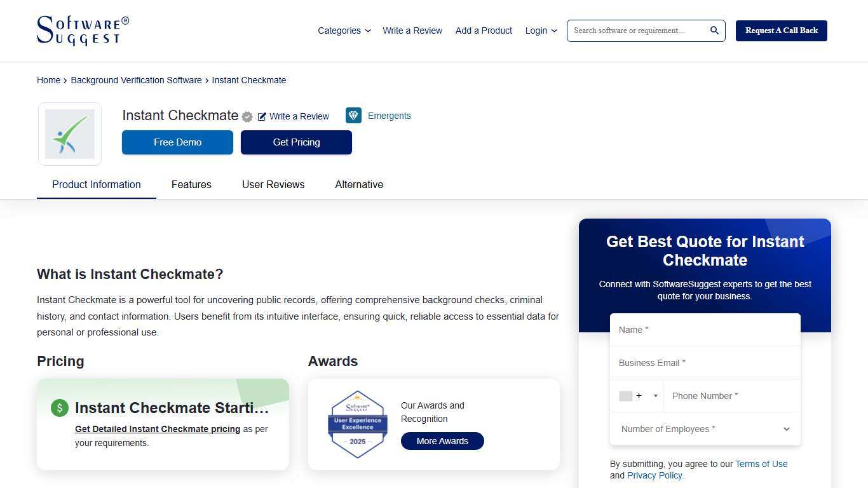The width and height of the screenshot is (868, 488).
Task: Click the search magnifier icon
Action: [714, 30]
